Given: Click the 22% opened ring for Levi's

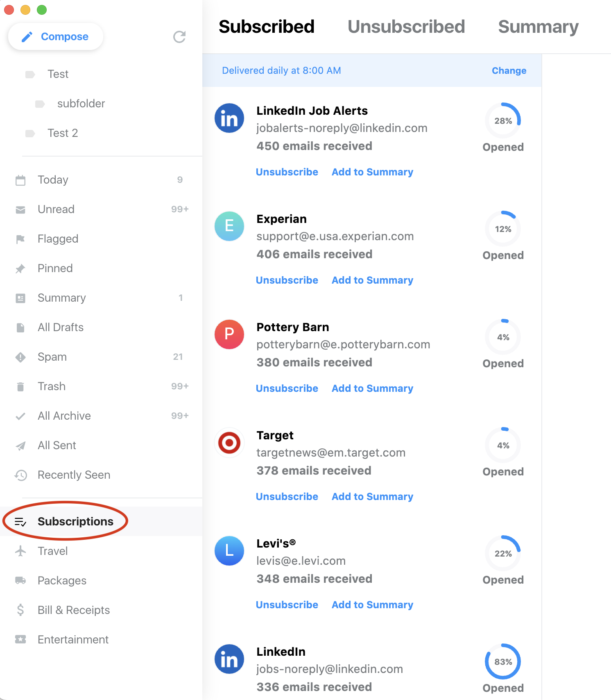Looking at the screenshot, I should [503, 553].
